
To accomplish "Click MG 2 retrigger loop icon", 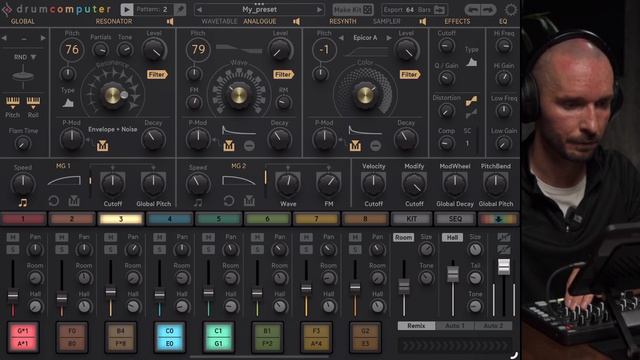I will coord(229,201).
